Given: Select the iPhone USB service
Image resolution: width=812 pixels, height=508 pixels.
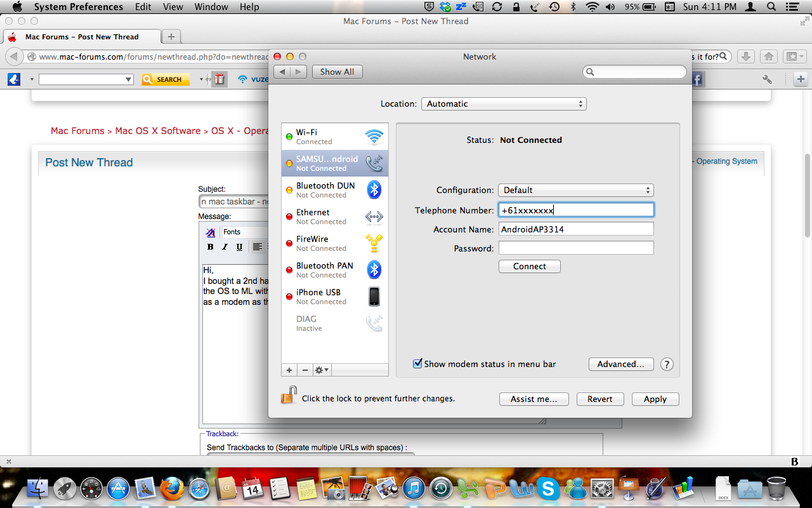Looking at the screenshot, I should click(x=335, y=297).
